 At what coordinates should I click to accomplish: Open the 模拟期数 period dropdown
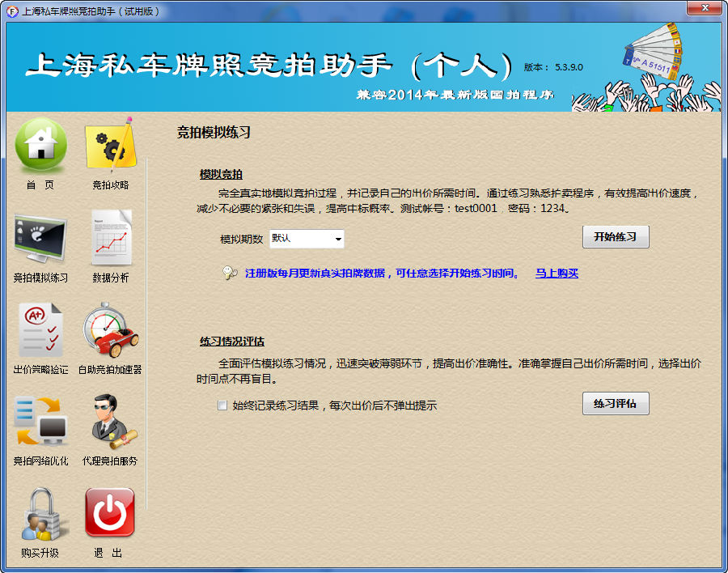tap(307, 239)
